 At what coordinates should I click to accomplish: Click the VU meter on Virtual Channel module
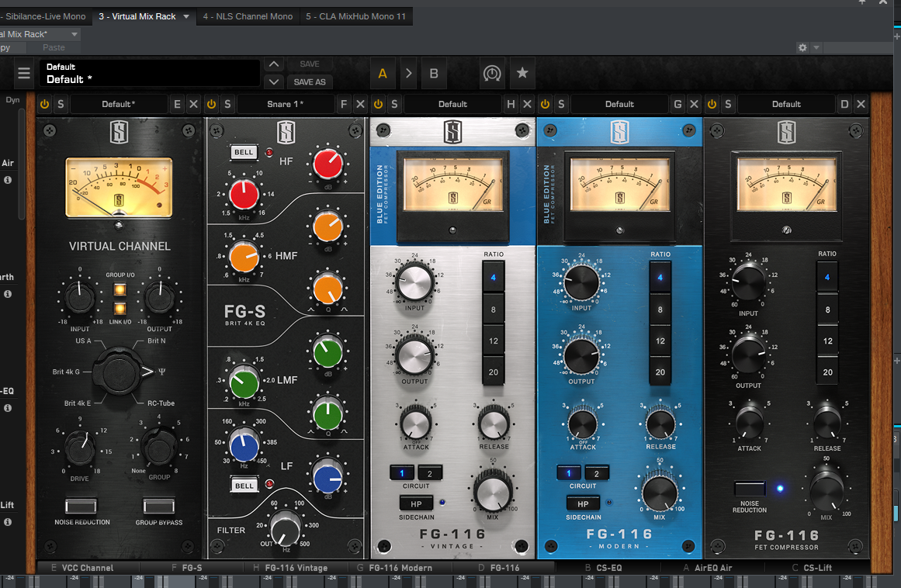click(x=119, y=188)
